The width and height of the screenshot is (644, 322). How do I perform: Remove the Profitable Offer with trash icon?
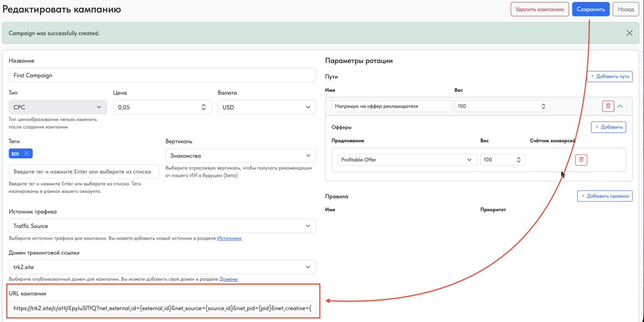point(581,160)
